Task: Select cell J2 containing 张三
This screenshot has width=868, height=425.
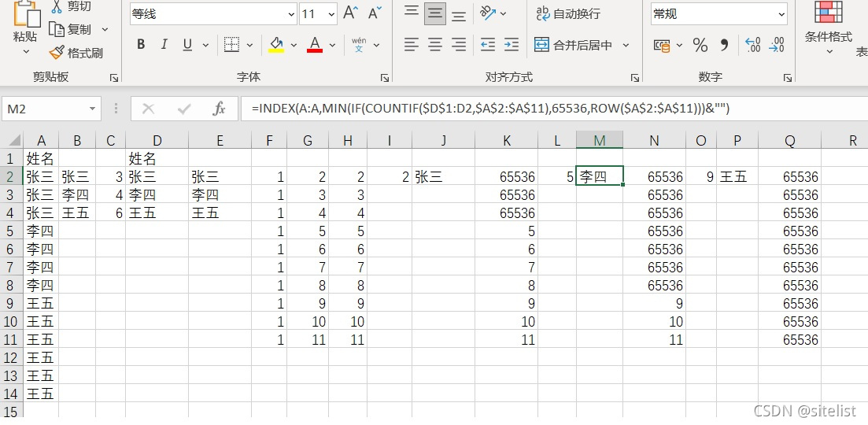Action: tap(443, 176)
